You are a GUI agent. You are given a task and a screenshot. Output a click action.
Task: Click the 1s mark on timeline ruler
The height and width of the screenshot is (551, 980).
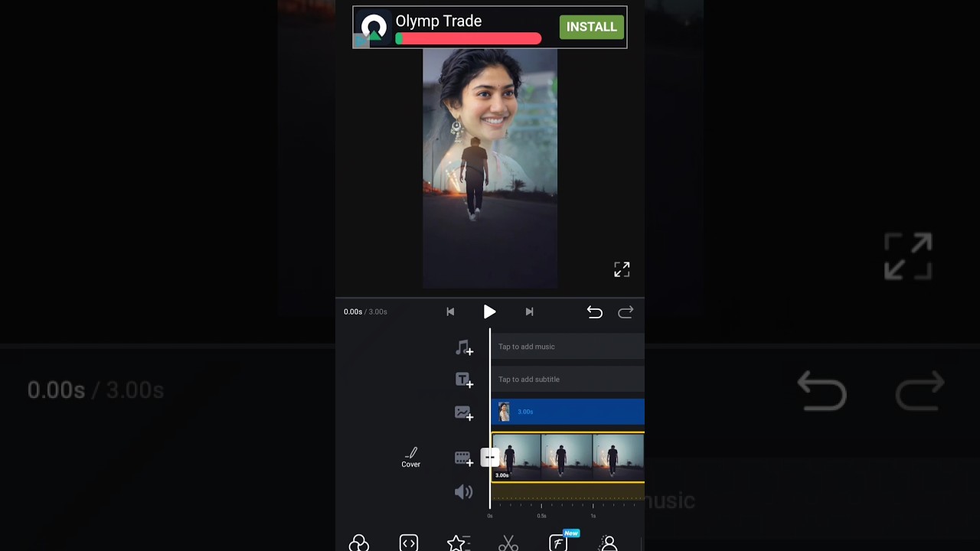[593, 516]
